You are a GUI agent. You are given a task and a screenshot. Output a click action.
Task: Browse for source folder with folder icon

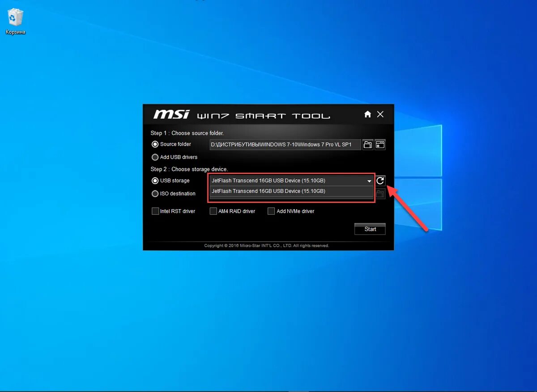click(368, 144)
